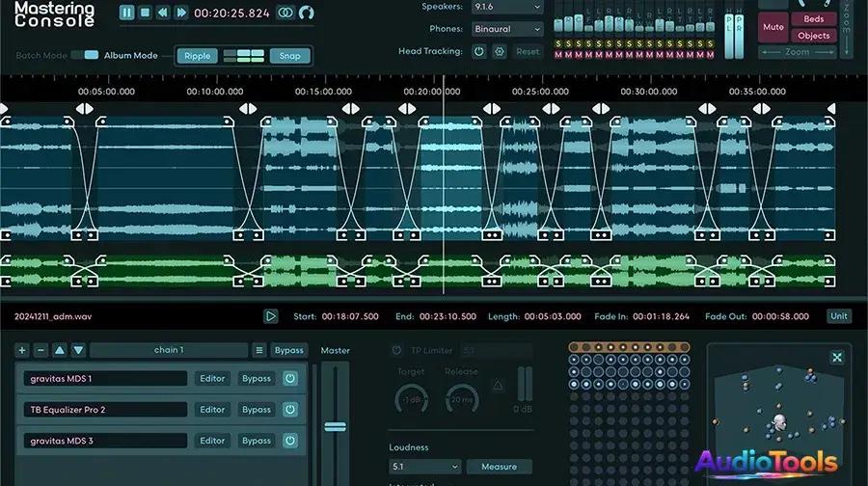Open the Loudness 5.1 dropdown

click(424, 467)
